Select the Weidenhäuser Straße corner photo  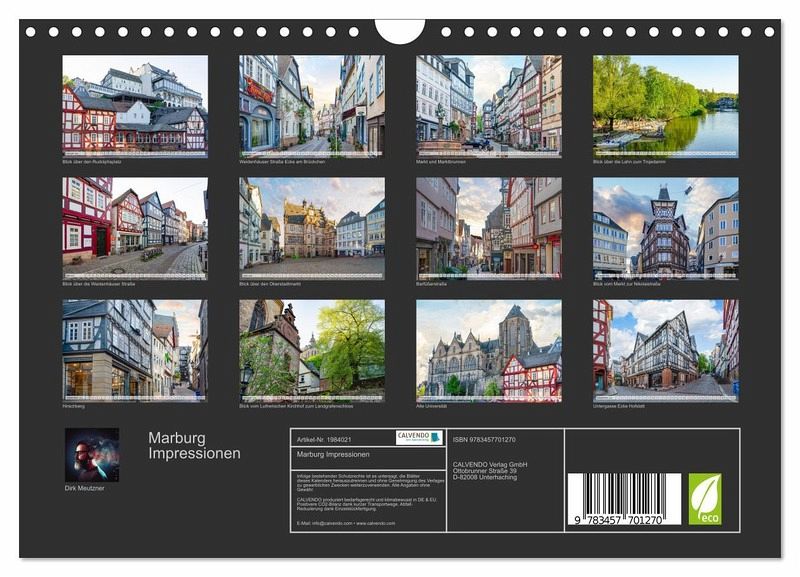click(312, 104)
